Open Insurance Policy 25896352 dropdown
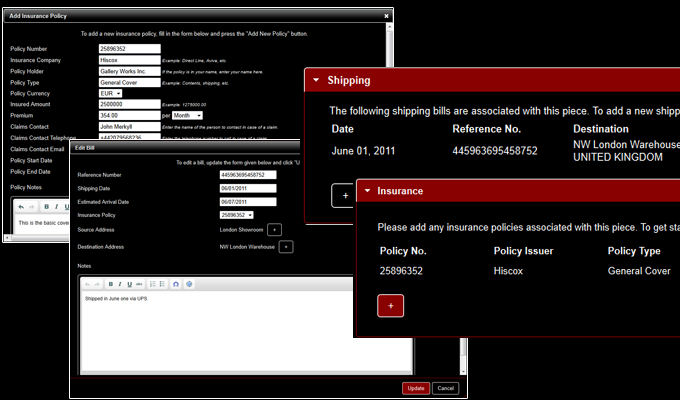 [237, 215]
